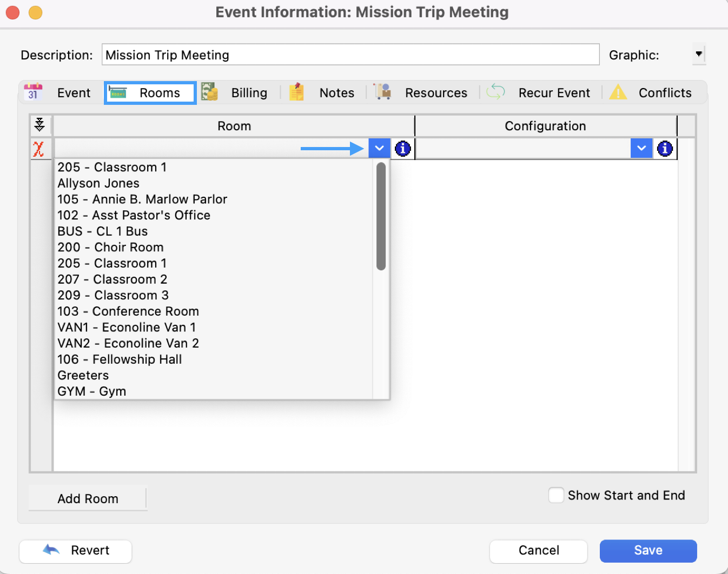The width and height of the screenshot is (728, 574).
Task: Click the Revert button
Action: tap(76, 551)
